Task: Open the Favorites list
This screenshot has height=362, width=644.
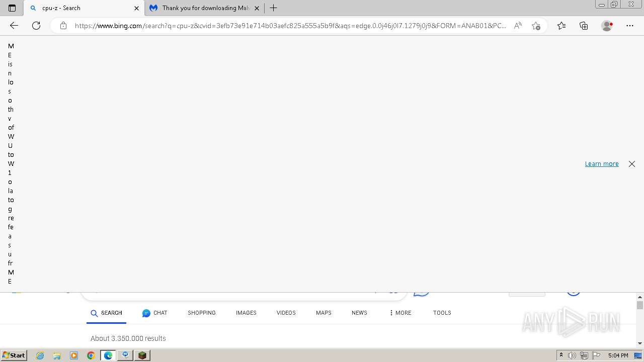Action: 561,26
